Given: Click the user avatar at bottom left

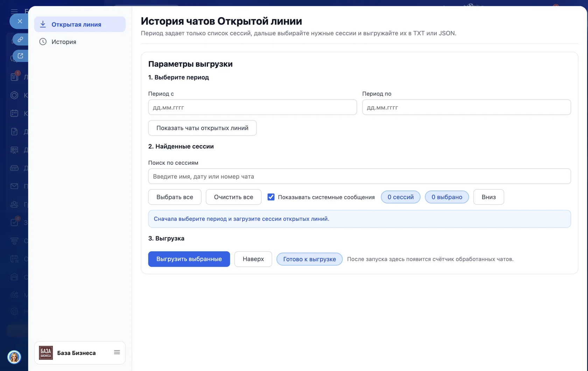Looking at the screenshot, I should pos(14,357).
